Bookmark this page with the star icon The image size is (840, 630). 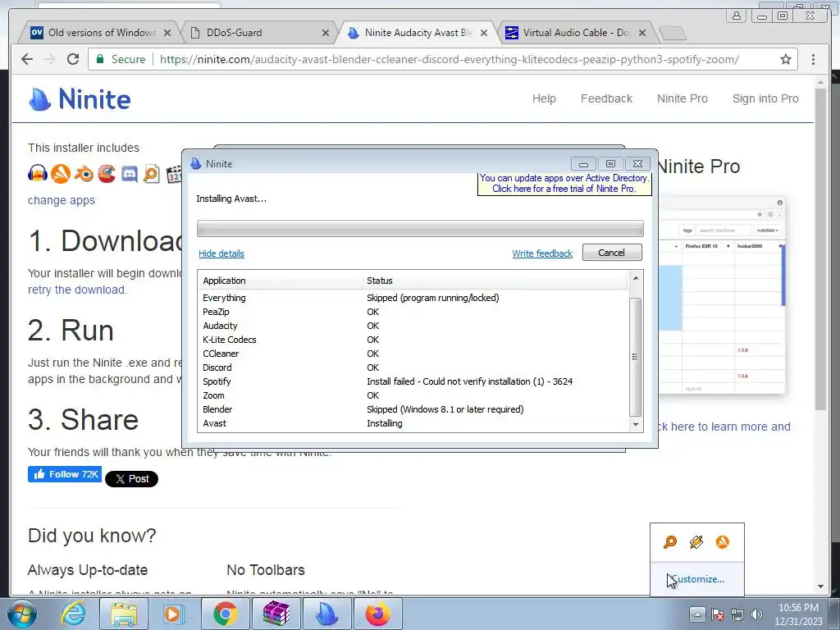pyautogui.click(x=785, y=59)
